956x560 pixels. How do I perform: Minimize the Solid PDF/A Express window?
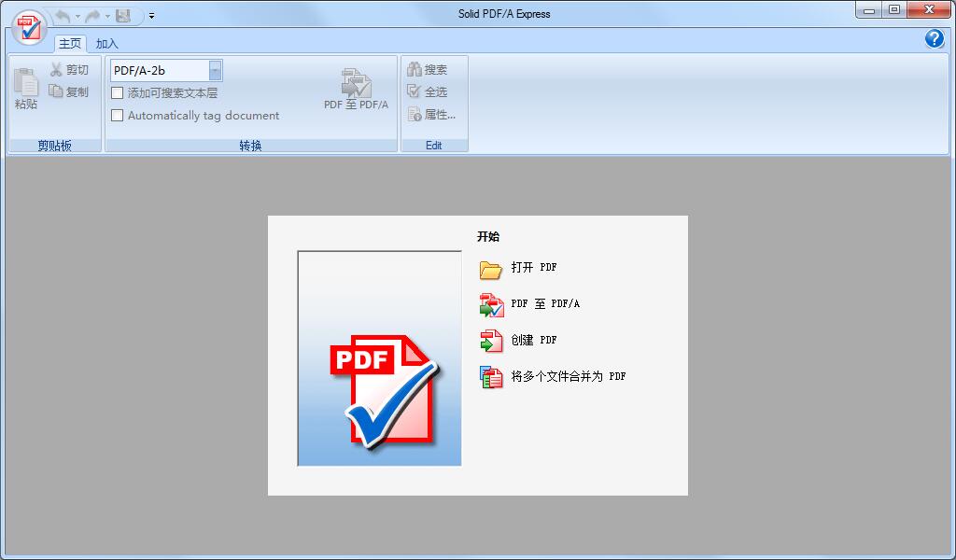[869, 9]
